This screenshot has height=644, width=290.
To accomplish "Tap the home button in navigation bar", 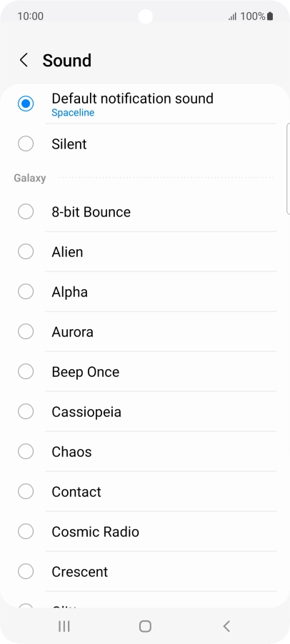I will coord(145,626).
